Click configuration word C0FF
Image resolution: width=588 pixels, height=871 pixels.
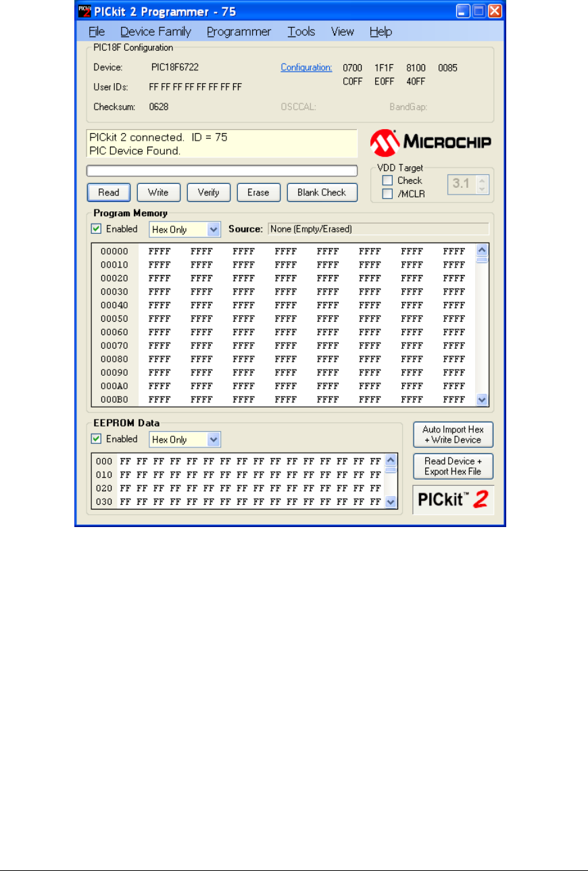353,81
